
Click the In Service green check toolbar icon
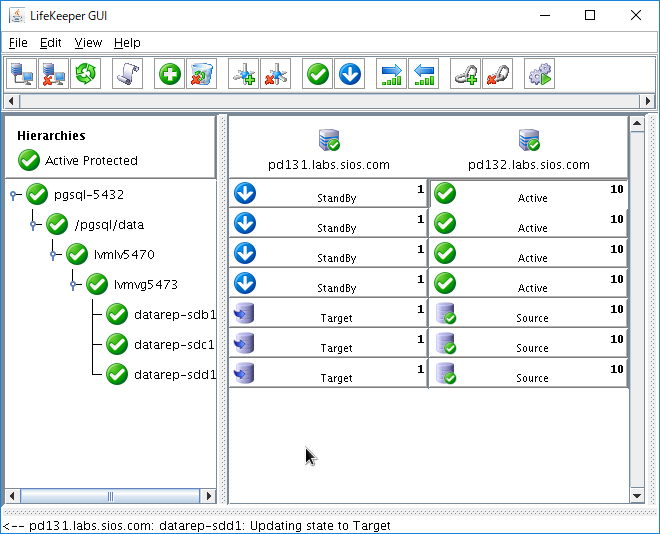[x=318, y=74]
